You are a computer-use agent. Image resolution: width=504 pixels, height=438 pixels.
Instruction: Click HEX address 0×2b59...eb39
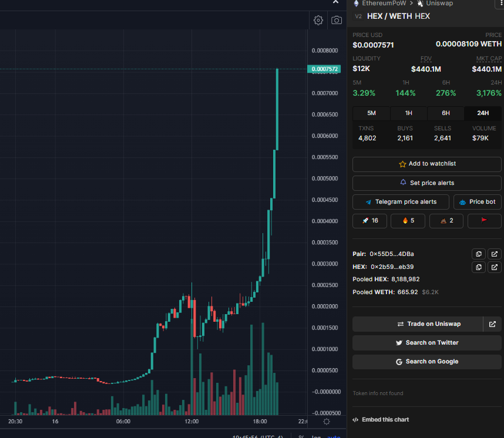(392, 267)
